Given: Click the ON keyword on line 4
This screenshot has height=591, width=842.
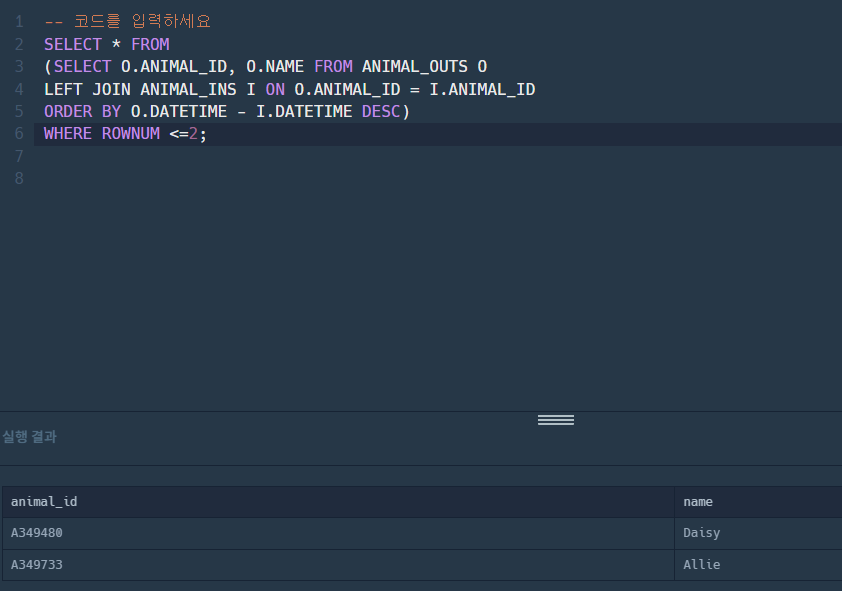Looking at the screenshot, I should (275, 89).
